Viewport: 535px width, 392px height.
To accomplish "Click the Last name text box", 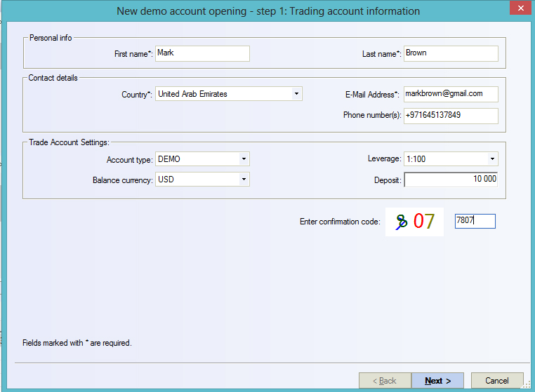I will [450, 53].
